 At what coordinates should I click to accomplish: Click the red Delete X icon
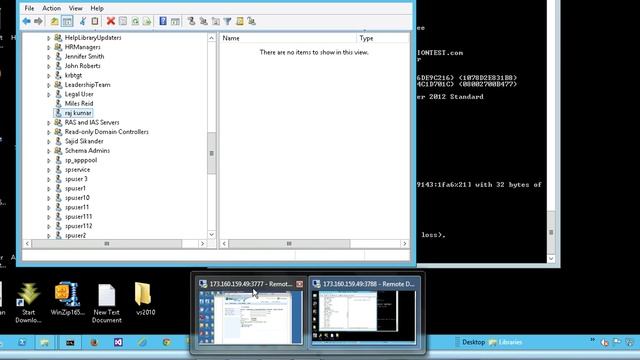click(111, 21)
